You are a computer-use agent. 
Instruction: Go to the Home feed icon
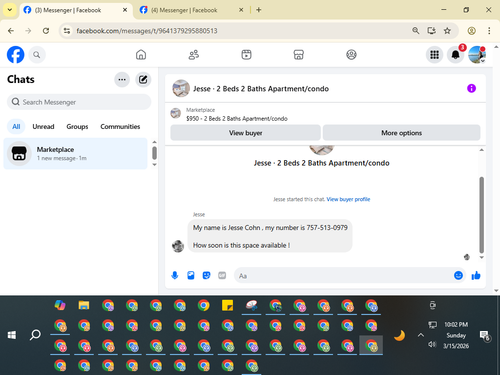[141, 55]
